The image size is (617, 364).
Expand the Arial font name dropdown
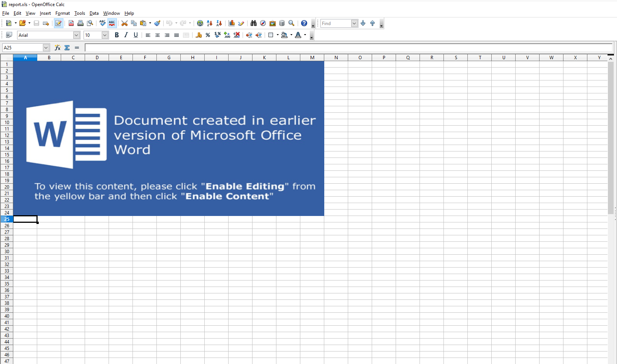(x=76, y=35)
